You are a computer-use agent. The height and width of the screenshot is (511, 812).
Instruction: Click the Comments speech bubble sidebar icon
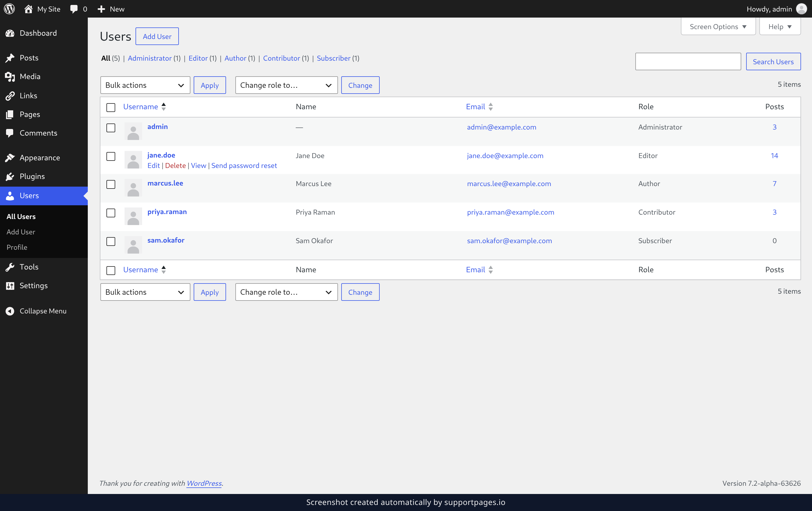pos(10,133)
